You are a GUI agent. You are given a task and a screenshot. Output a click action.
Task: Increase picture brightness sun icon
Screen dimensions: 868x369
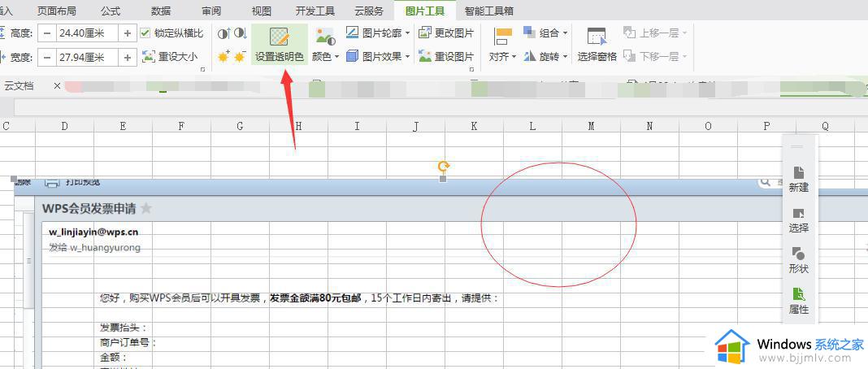tap(224, 56)
